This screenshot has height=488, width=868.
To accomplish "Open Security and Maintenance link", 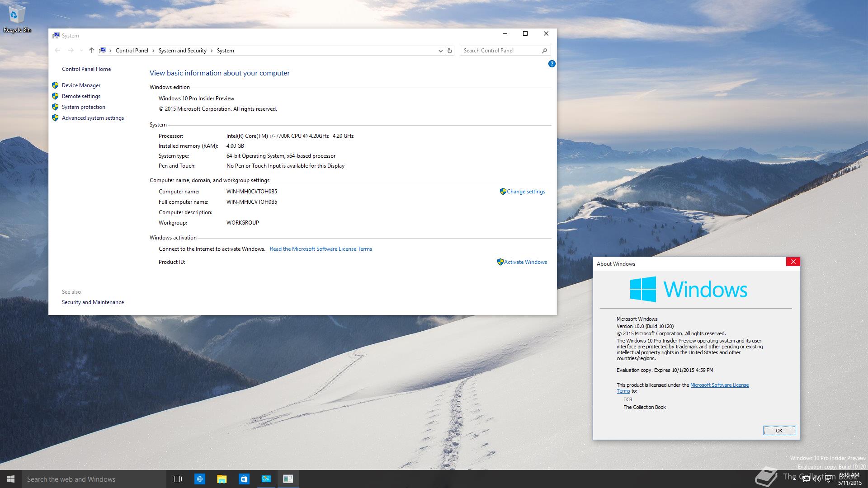I will (x=93, y=302).
